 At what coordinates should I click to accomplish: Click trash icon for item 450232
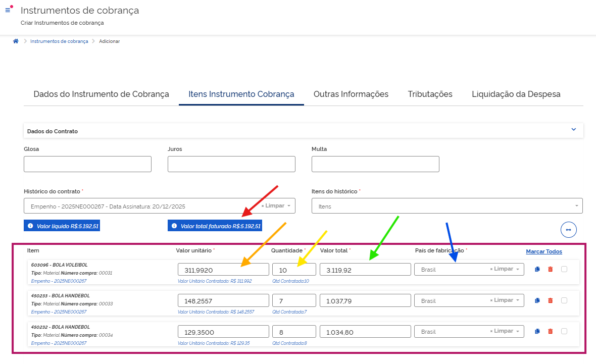point(551,331)
